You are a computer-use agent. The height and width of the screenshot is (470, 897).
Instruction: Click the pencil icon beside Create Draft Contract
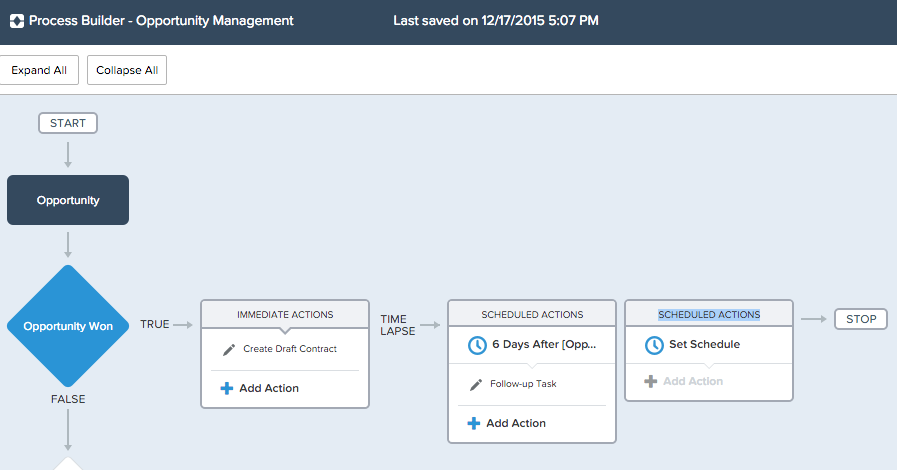[x=228, y=349]
